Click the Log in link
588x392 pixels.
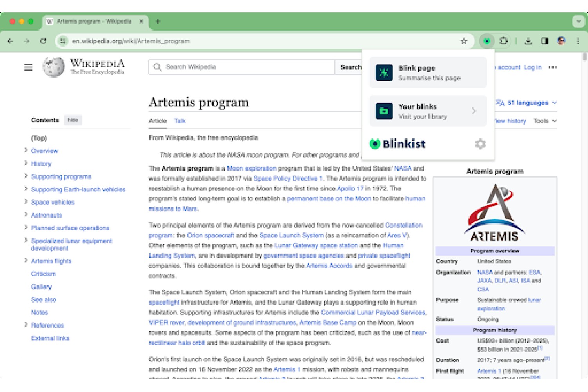532,67
